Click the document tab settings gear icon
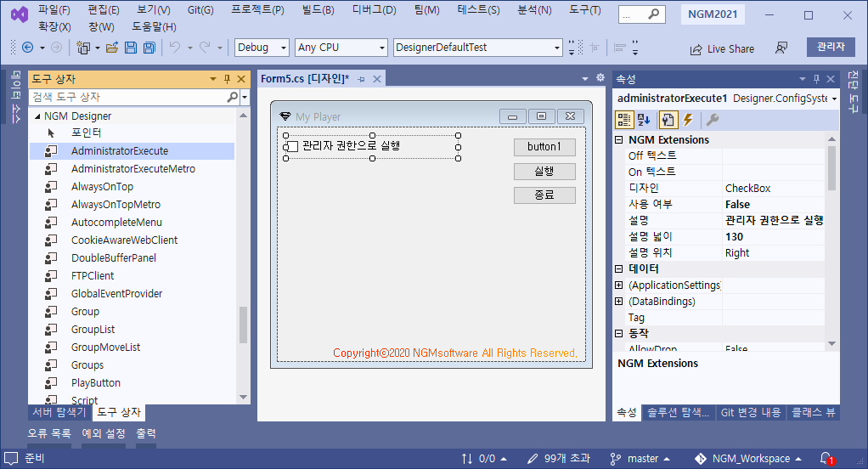This screenshot has height=469, width=868. tap(600, 78)
